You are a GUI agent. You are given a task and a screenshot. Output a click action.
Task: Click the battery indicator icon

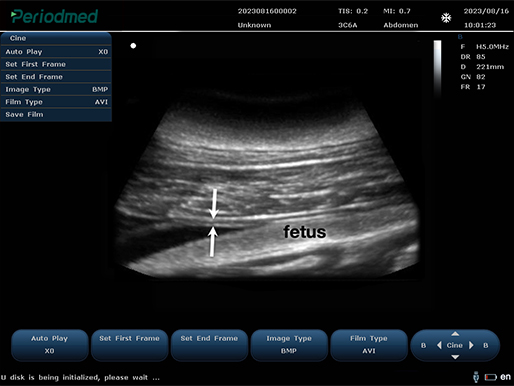coord(491,377)
